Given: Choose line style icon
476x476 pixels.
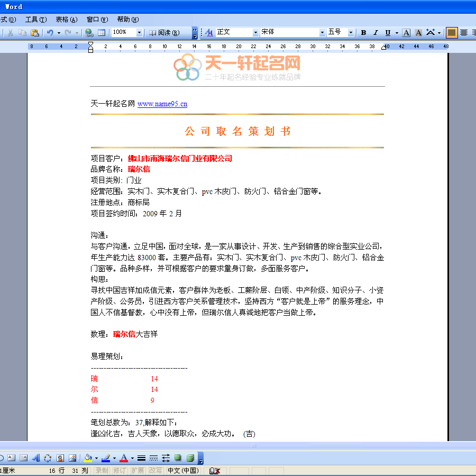Looking at the screenshot, I should click(141, 458).
